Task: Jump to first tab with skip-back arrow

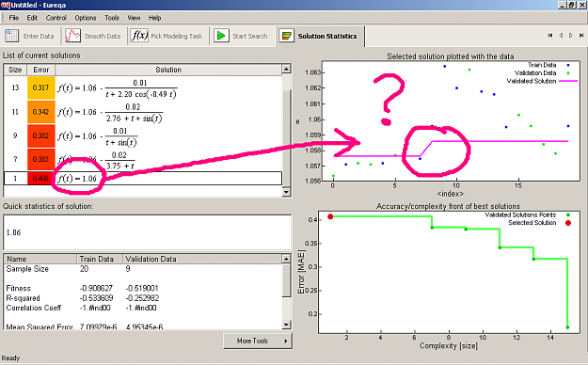Action: [x=550, y=35]
